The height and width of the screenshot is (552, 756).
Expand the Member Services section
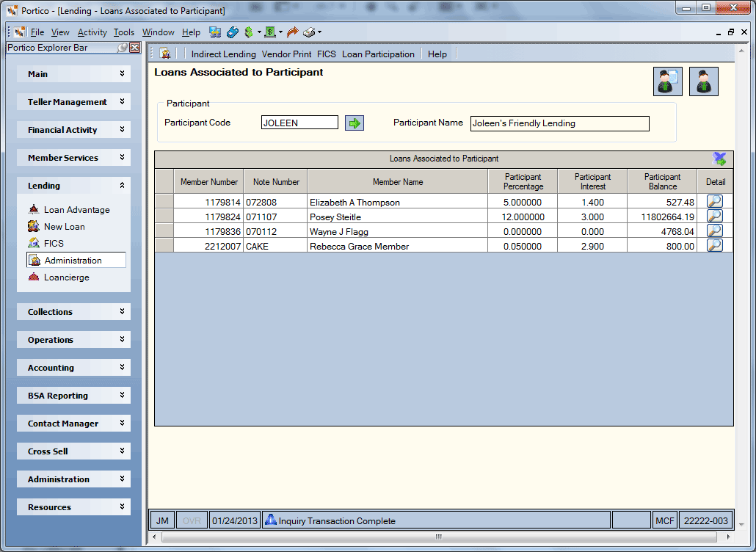click(122, 157)
